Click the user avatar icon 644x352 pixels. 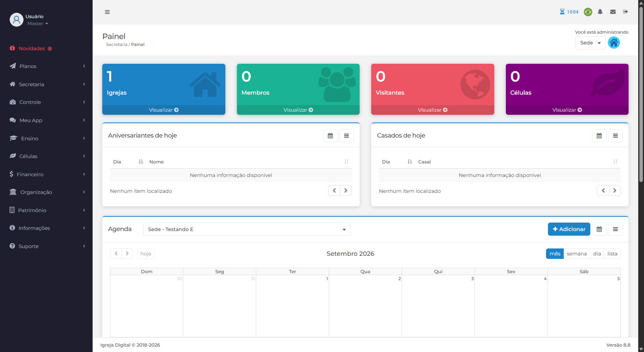tap(17, 20)
